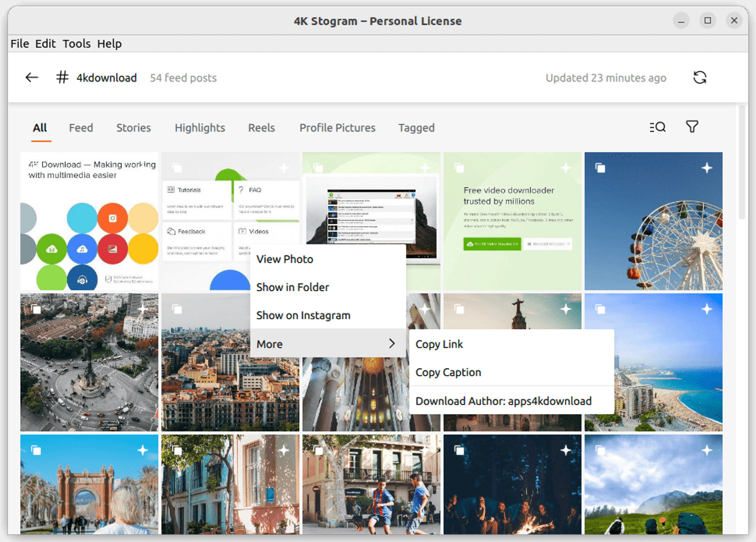This screenshot has height=542, width=756.
Task: Click multi-photo icon on Arc de Triomf photo
Action: pos(36,451)
